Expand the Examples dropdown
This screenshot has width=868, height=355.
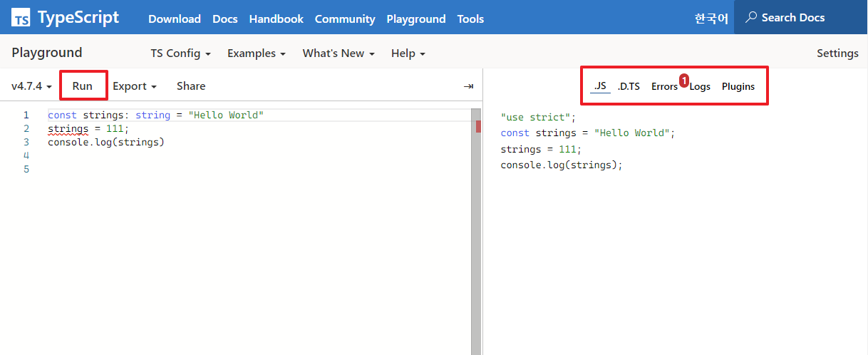point(257,53)
